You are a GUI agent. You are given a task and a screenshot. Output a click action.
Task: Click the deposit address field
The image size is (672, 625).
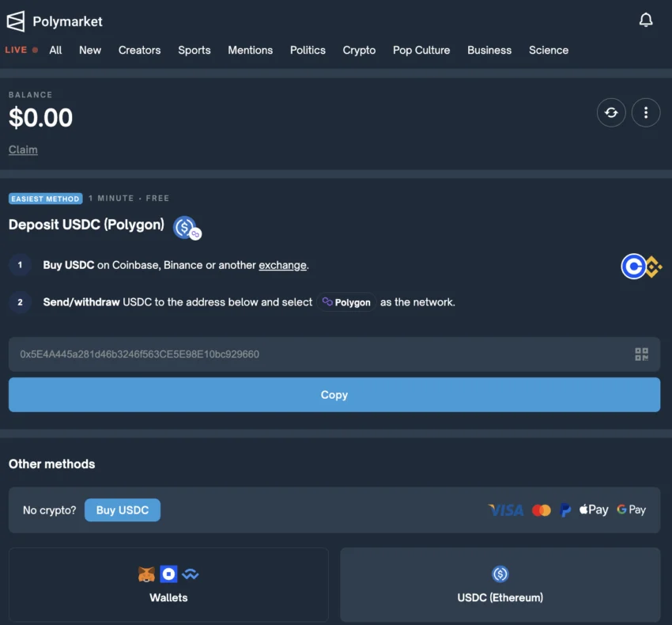[x=334, y=354]
